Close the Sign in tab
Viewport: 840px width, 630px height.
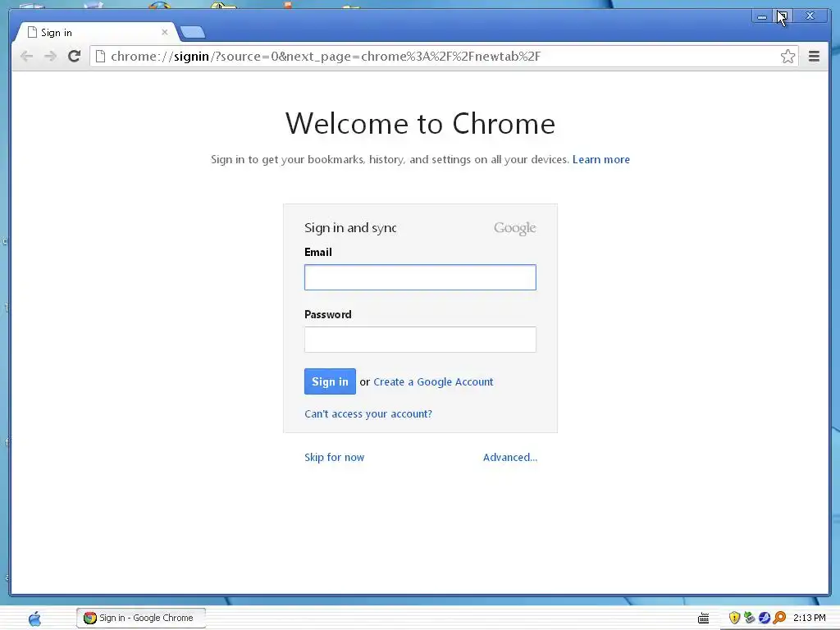pyautogui.click(x=164, y=32)
